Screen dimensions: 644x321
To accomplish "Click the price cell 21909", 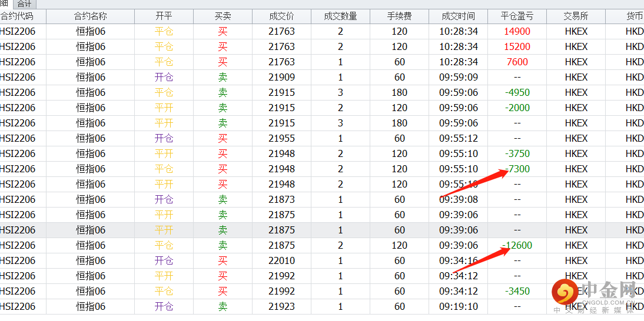I will [x=282, y=78].
